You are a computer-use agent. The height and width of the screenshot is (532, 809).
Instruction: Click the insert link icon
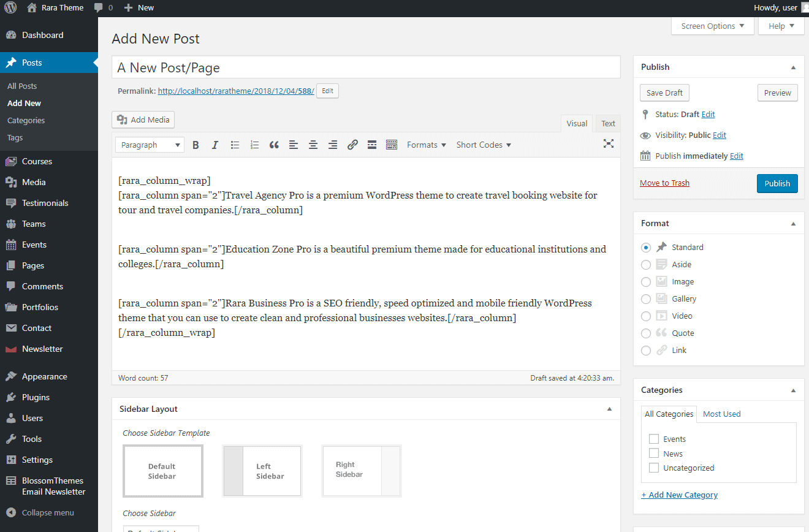coord(352,145)
